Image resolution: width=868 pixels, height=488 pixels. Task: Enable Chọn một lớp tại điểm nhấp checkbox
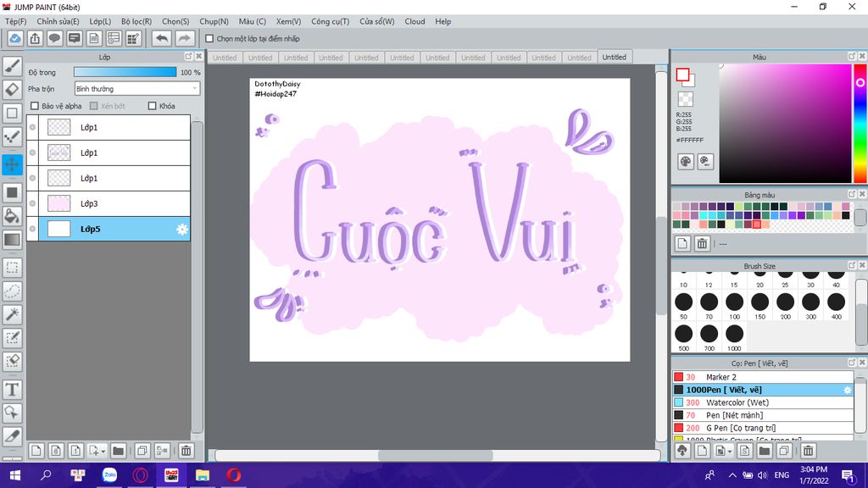(209, 39)
